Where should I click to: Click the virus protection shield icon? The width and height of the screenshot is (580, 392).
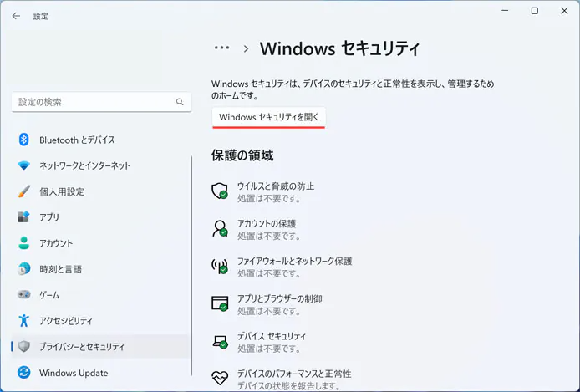pos(220,191)
